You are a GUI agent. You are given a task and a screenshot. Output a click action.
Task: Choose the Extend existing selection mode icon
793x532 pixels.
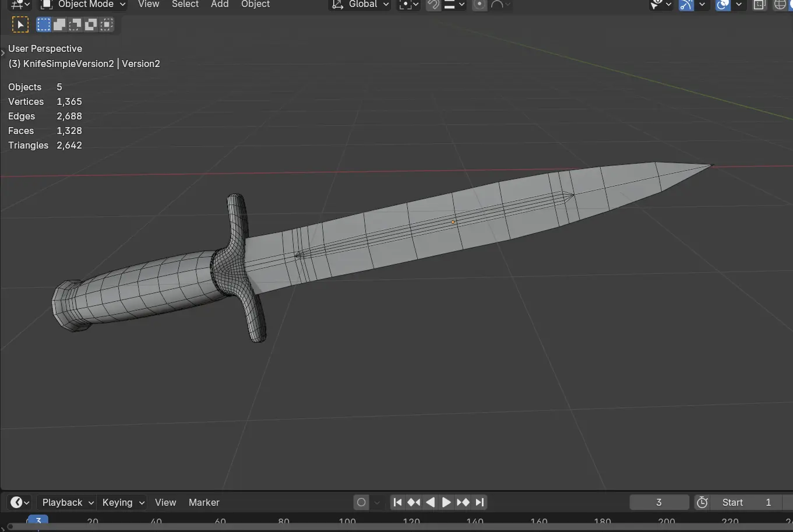pos(59,24)
